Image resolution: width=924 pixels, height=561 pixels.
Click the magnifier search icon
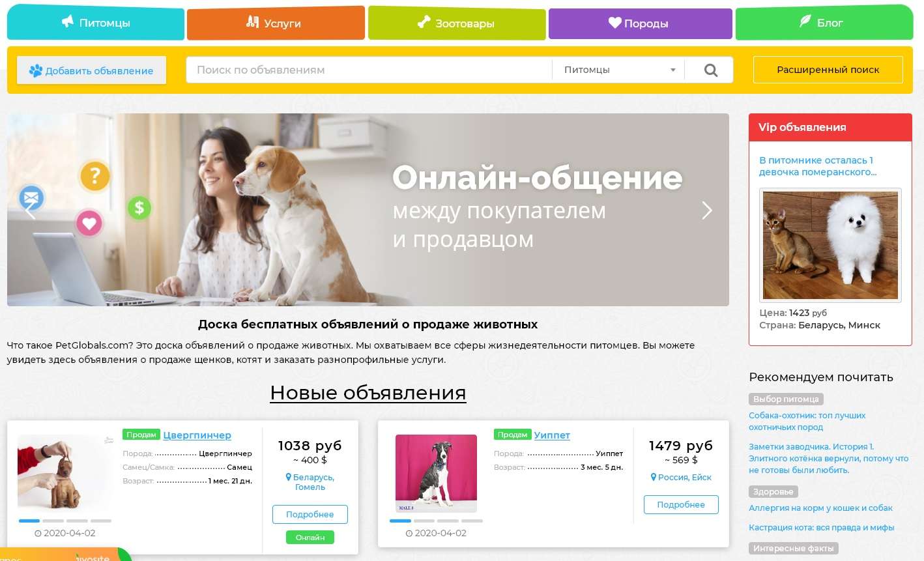[711, 70]
